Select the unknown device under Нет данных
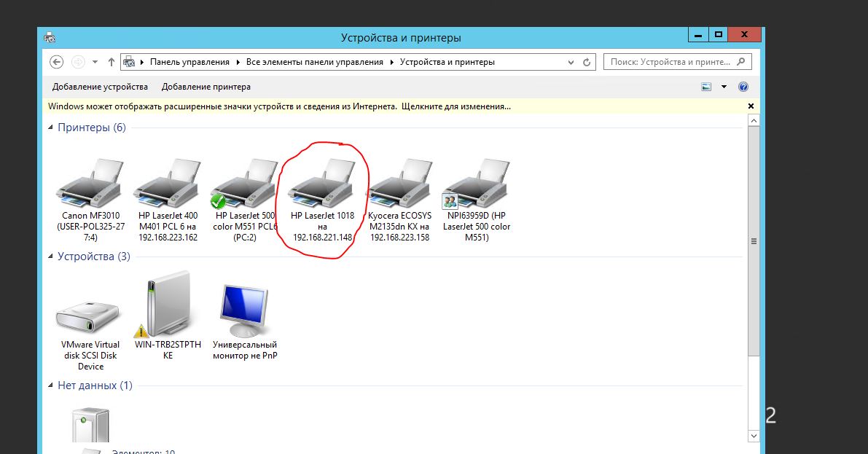Viewport: 868px width, 454px height. tap(90, 425)
